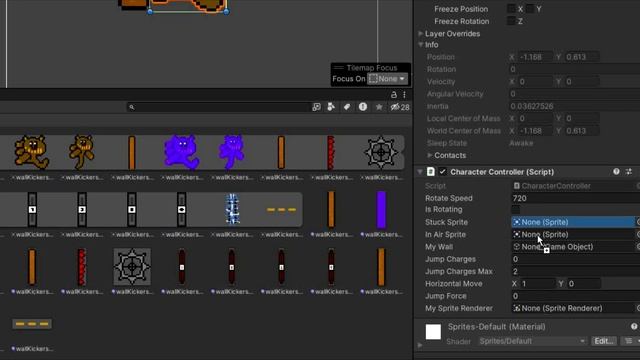Screen dimensions: 640x360
Task: Open the Shader Sprites/Default dropdown
Action: pyautogui.click(x=532, y=341)
